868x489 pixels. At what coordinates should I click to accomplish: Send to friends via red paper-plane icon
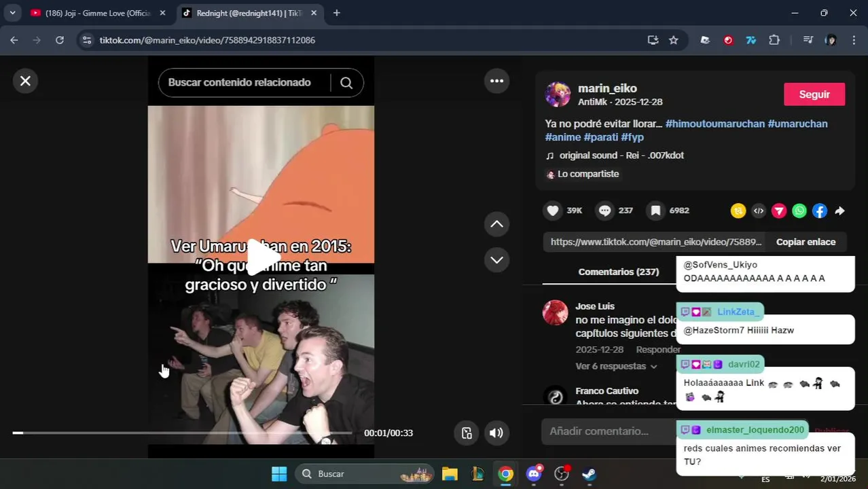point(779,211)
